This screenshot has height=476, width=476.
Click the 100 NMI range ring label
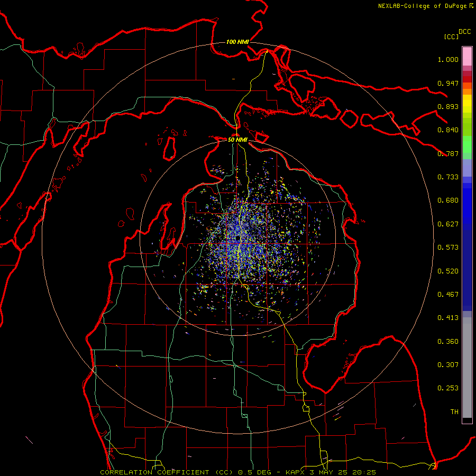(237, 42)
